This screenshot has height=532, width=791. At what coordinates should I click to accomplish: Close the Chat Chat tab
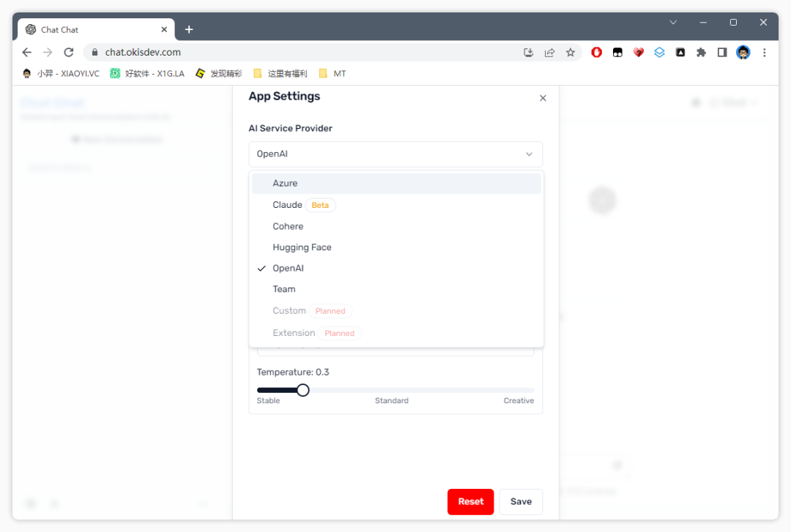(164, 30)
